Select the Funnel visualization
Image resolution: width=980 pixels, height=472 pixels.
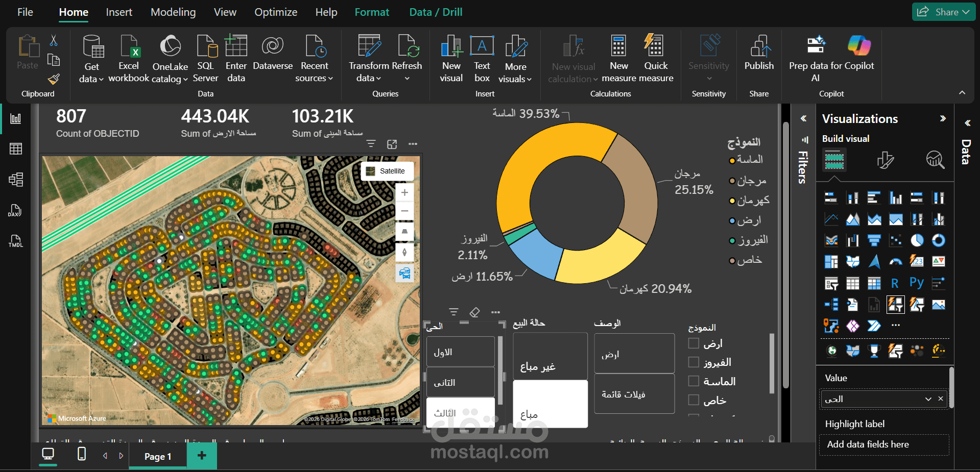[x=874, y=240]
